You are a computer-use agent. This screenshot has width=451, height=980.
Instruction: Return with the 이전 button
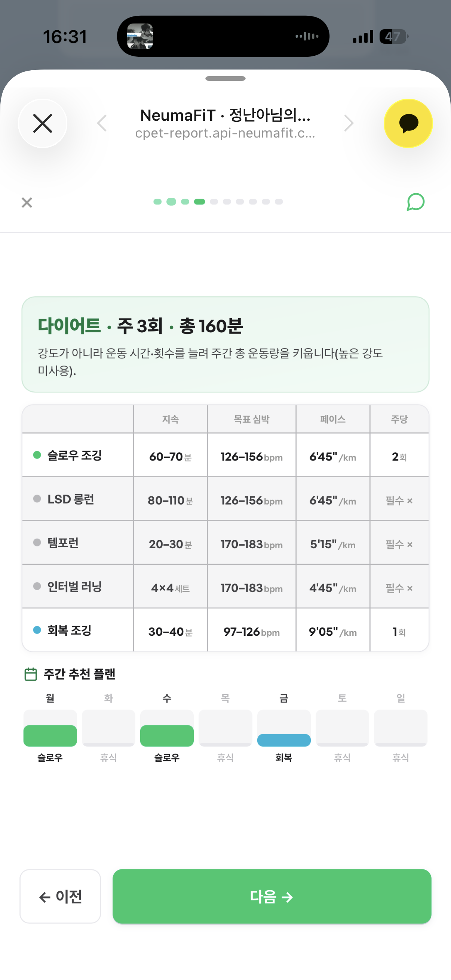pyautogui.click(x=60, y=896)
